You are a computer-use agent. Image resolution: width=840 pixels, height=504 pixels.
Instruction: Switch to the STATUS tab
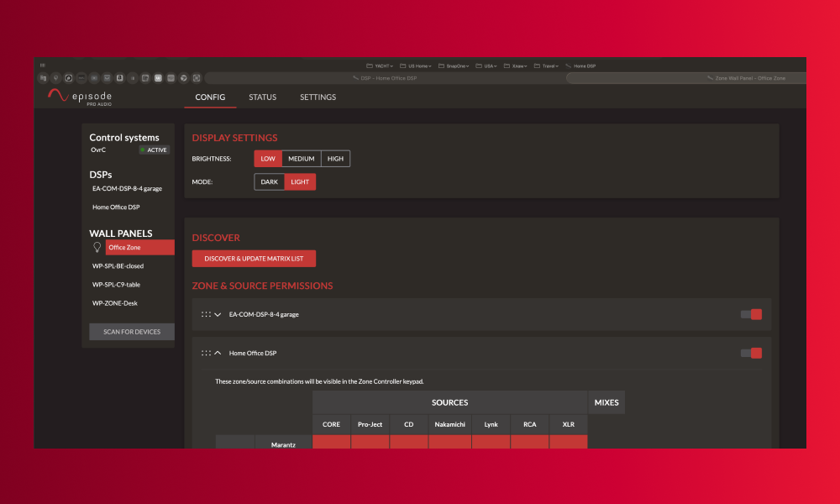coord(262,97)
